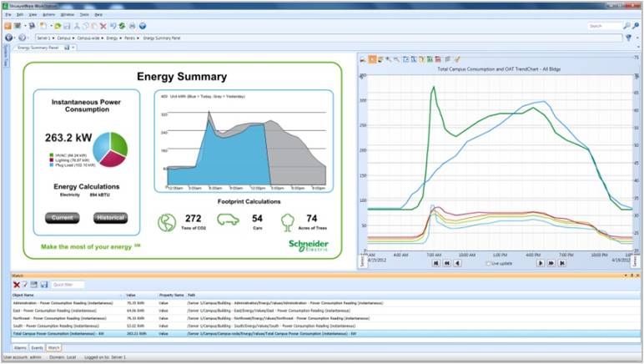Click the highlighted orange trend chart toolbar icon
644x364 pixels.
click(372, 59)
